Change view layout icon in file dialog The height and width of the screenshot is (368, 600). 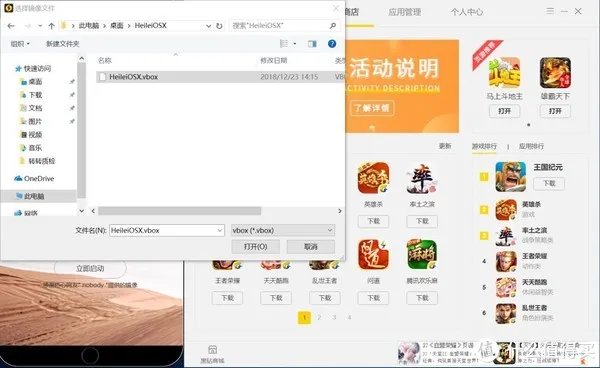(x=284, y=44)
